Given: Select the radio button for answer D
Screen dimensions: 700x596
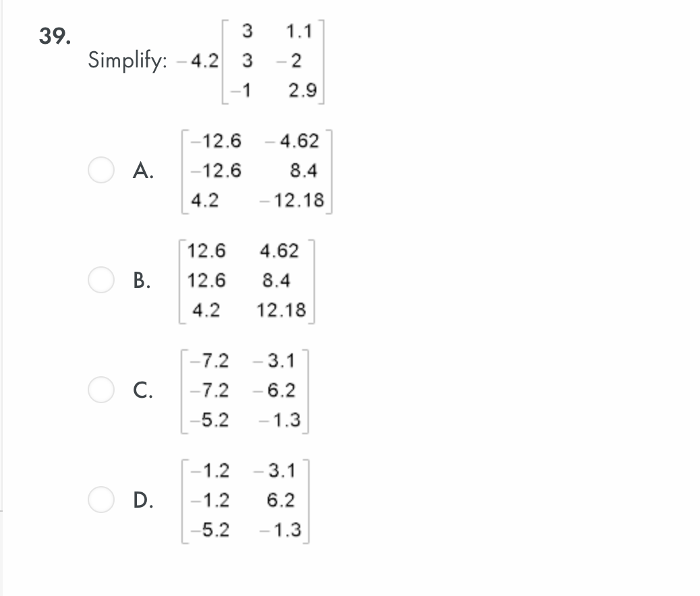Looking at the screenshot, I should [x=100, y=500].
